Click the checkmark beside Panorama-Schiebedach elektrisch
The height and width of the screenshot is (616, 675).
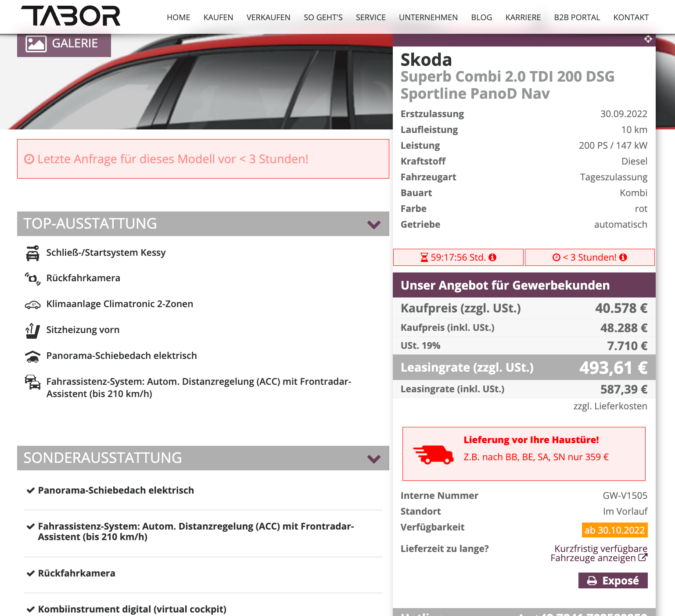(x=30, y=491)
